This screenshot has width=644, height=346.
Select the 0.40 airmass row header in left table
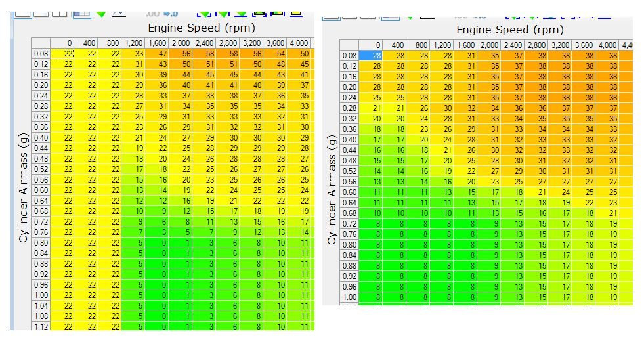tap(41, 138)
